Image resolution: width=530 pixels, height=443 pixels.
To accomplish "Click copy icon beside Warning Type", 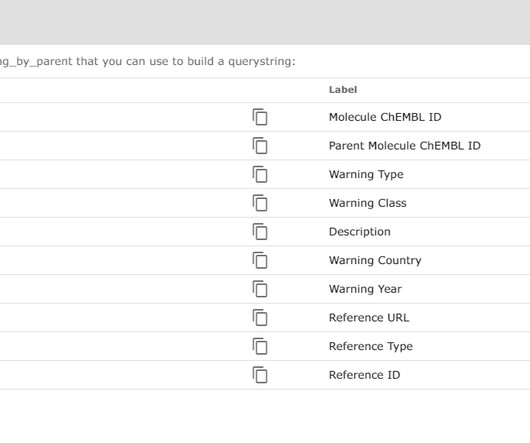I will click(x=260, y=174).
